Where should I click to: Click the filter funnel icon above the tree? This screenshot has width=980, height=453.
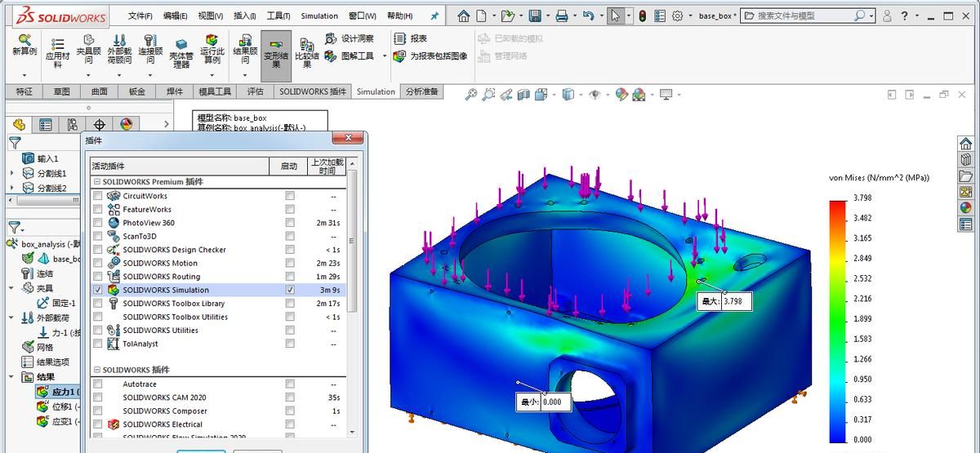(15, 142)
